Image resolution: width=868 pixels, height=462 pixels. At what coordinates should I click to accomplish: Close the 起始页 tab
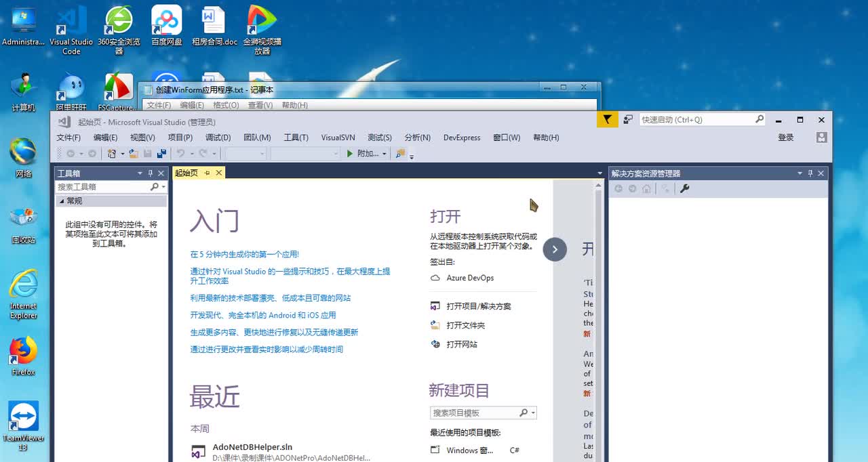219,173
